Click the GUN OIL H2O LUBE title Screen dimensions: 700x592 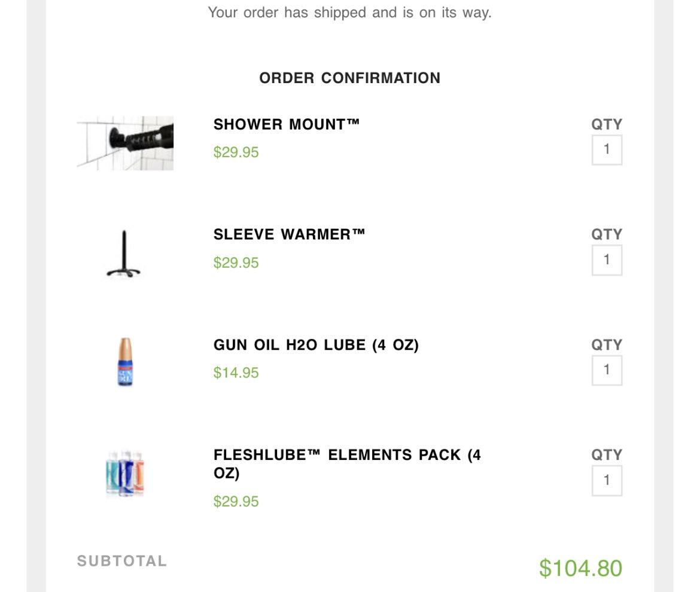pos(316,345)
